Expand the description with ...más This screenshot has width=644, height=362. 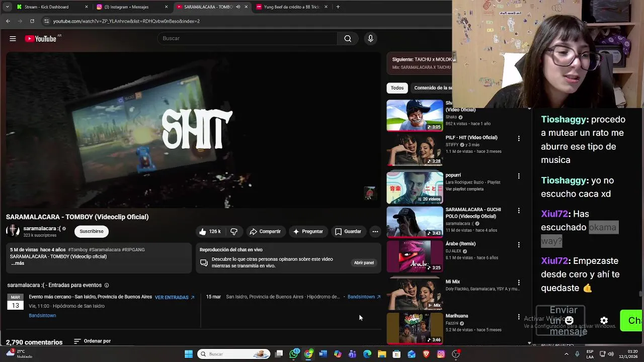18,263
